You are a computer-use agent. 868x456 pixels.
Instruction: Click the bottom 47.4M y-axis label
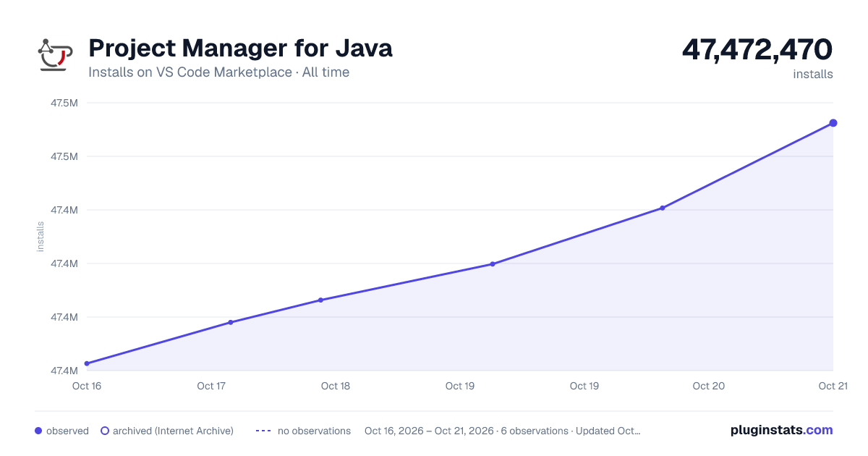tap(64, 371)
